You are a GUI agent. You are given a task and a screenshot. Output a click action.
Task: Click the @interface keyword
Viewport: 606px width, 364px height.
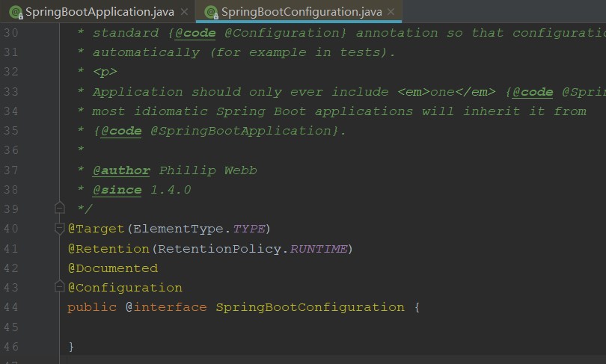coord(166,307)
